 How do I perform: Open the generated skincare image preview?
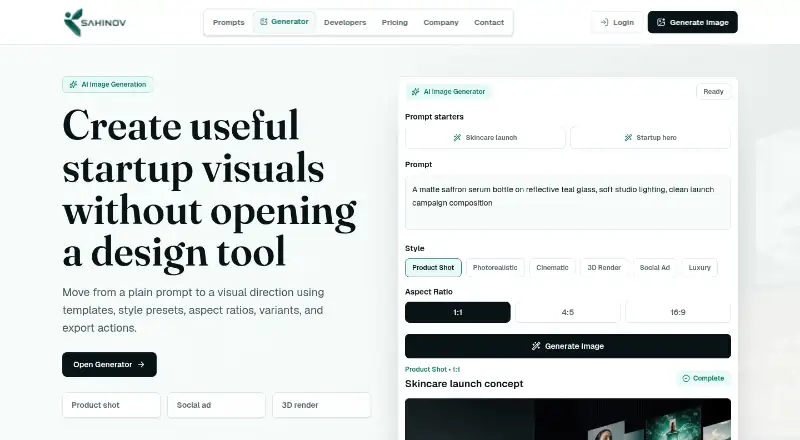click(568, 419)
